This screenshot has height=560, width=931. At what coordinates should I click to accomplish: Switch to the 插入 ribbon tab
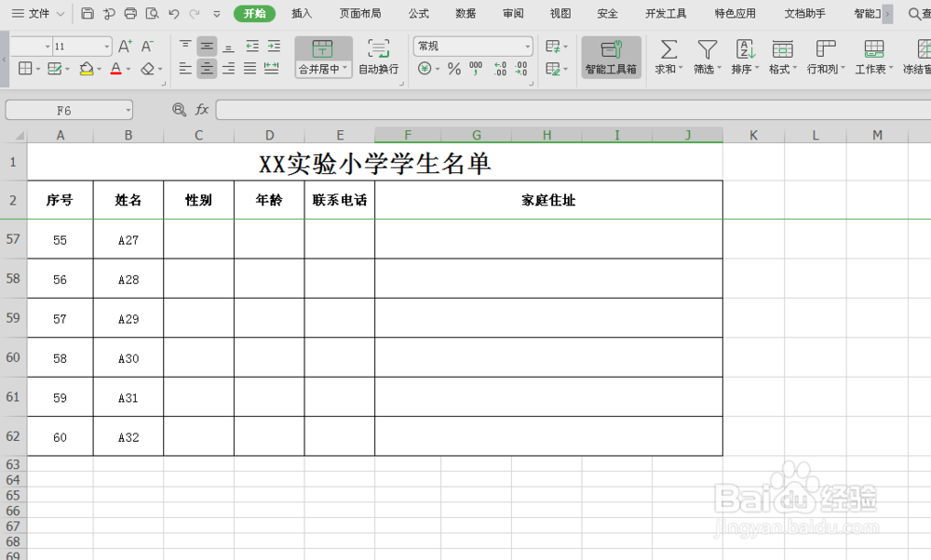pos(301,13)
